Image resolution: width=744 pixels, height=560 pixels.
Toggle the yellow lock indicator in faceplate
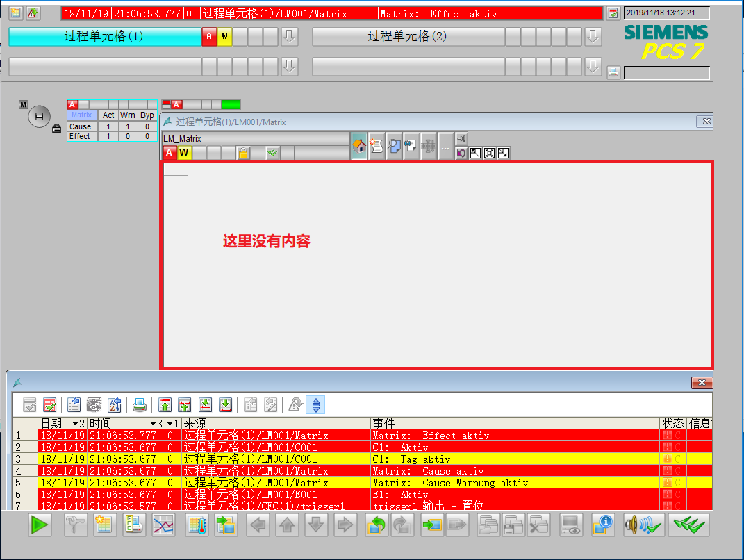[243, 153]
